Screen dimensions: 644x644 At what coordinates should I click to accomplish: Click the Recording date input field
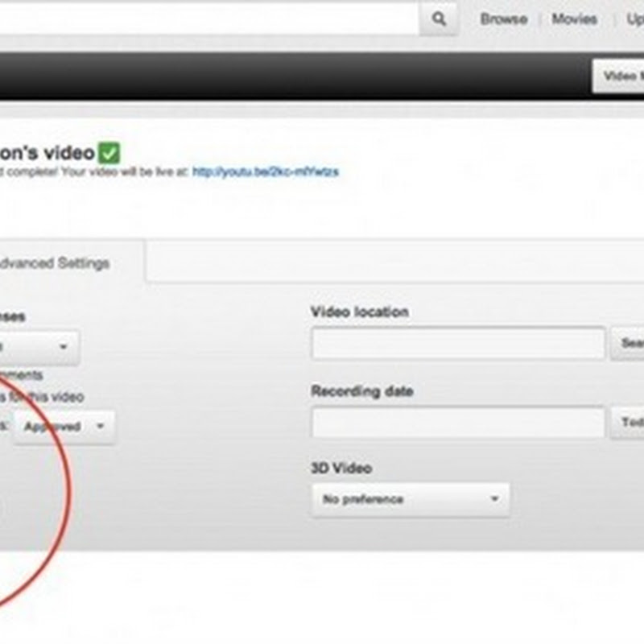click(458, 422)
